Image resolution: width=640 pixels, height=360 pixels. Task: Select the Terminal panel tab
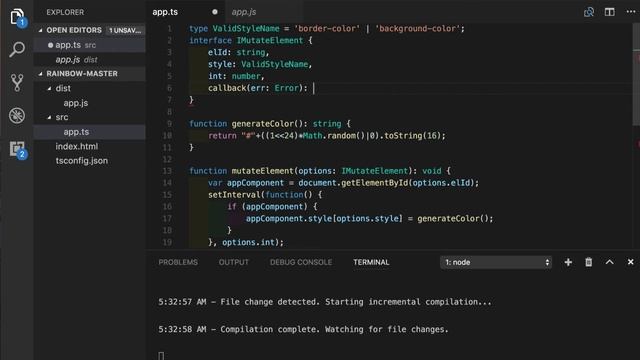tap(371, 262)
